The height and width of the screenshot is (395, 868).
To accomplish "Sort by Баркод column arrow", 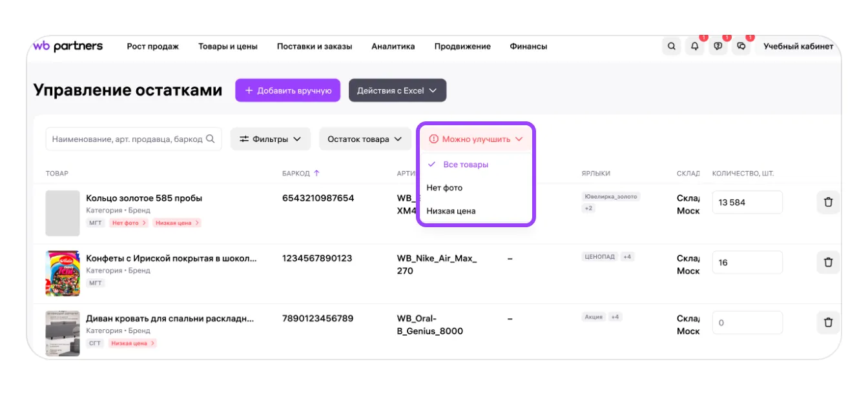I will [x=316, y=174].
